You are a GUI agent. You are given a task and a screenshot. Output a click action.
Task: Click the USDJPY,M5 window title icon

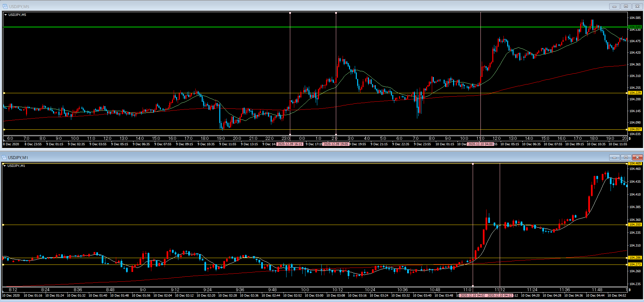(5, 6)
